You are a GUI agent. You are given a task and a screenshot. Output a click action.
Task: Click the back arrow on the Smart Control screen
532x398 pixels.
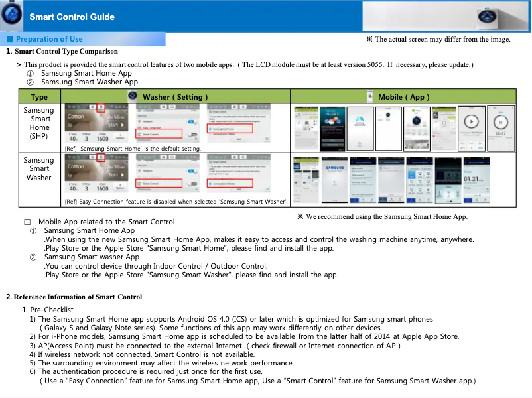[267, 138]
